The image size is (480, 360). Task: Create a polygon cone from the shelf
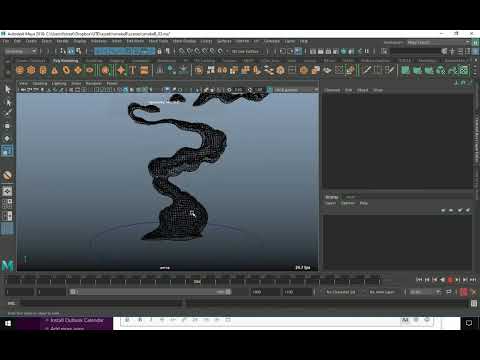pyautogui.click(x=55, y=70)
